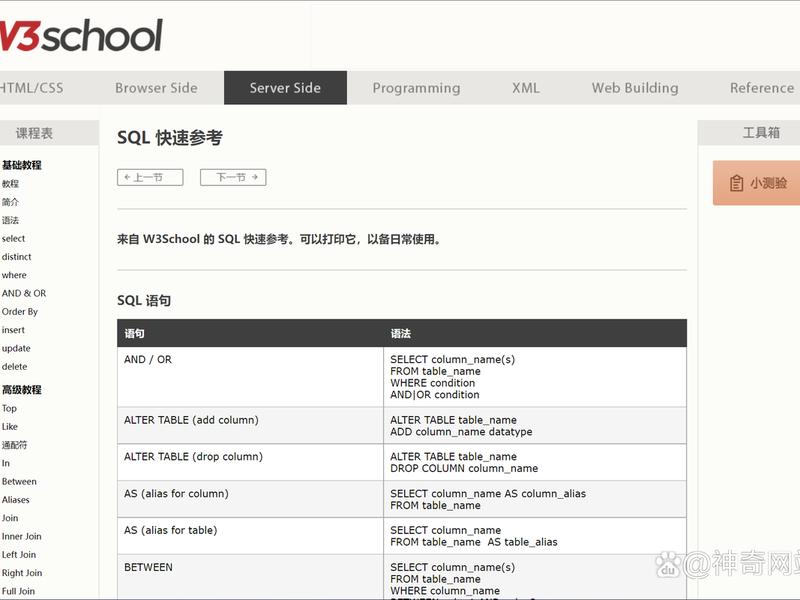Screen dimensions: 800x600
Task: Open the update lesson link
Action: [x=16, y=348]
